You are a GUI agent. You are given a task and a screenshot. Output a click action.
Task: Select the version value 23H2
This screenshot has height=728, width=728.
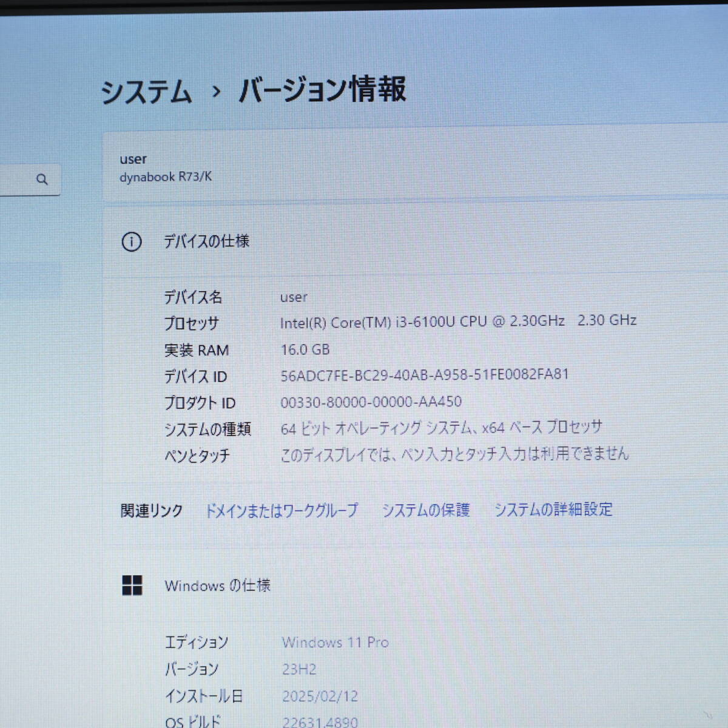click(299, 669)
